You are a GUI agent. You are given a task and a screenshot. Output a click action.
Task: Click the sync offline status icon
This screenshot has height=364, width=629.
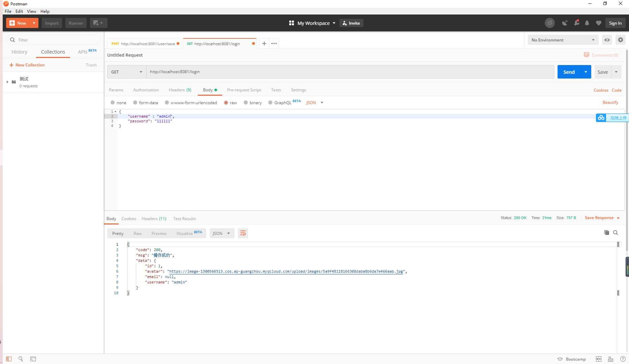550,23
